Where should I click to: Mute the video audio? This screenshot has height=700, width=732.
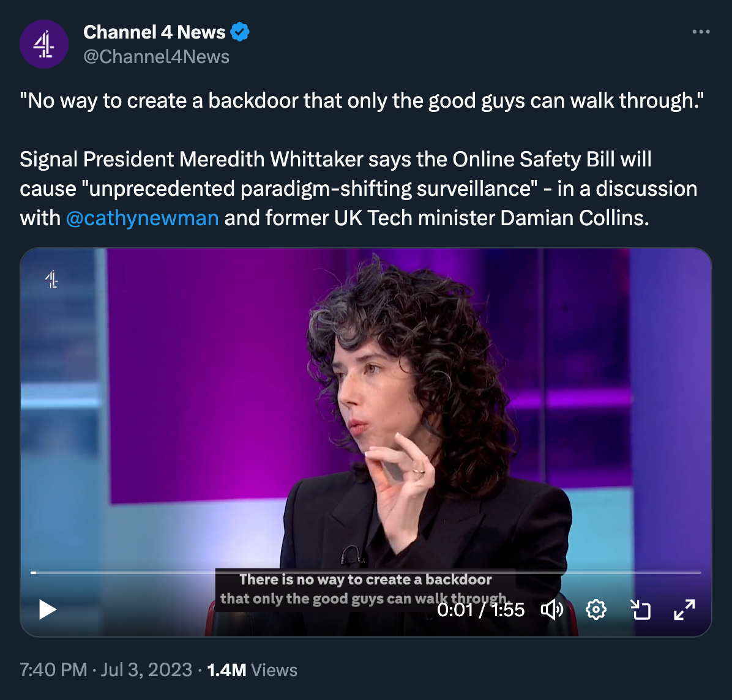pyautogui.click(x=553, y=609)
